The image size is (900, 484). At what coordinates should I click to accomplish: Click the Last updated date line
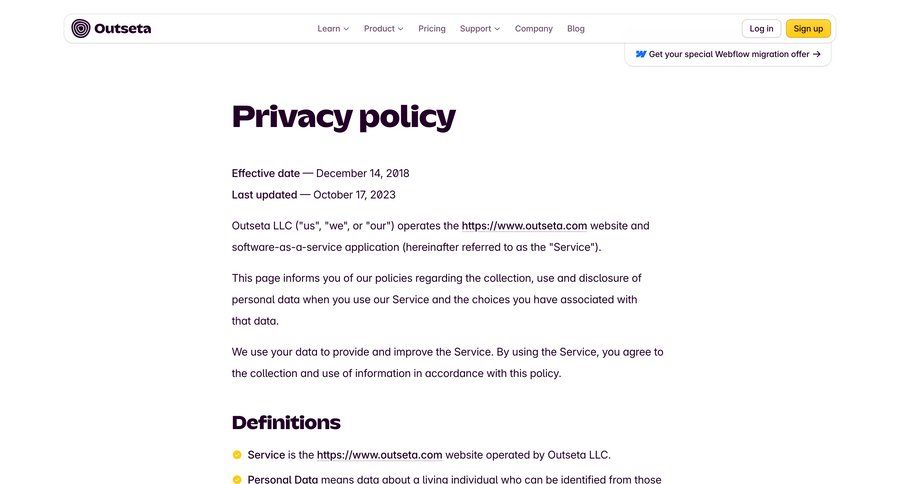coord(313,195)
